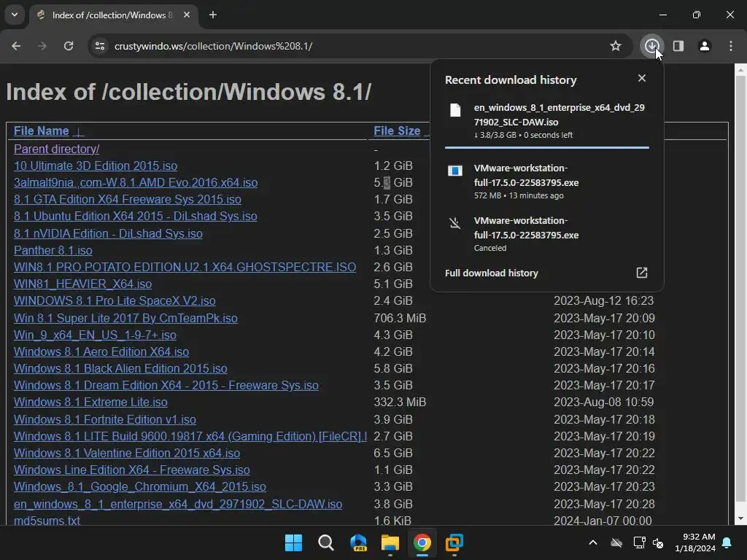Open 8.1 GTA Edition X64 iso link

click(127, 199)
